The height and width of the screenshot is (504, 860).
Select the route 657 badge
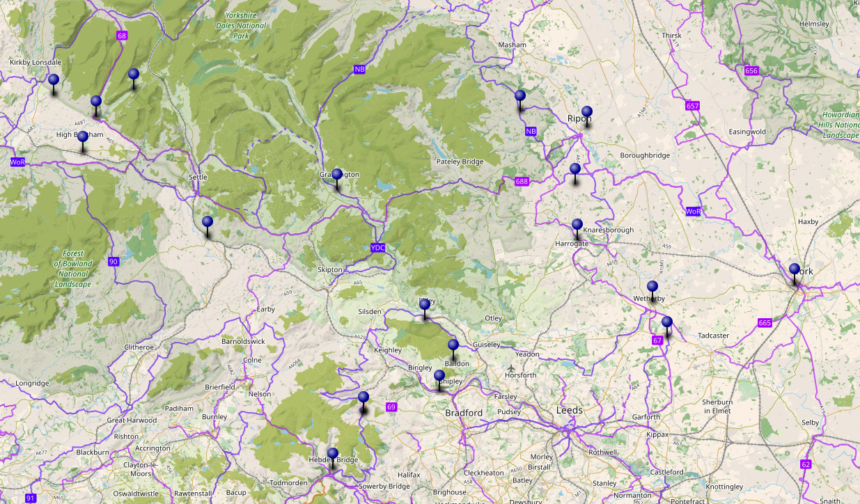coord(692,106)
